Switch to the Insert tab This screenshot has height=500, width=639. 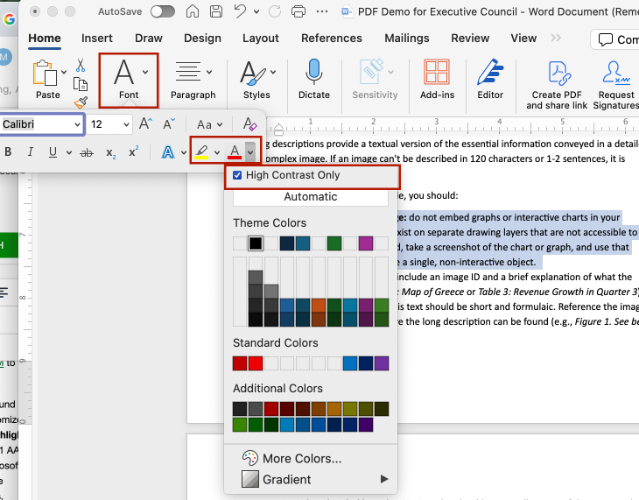97,38
